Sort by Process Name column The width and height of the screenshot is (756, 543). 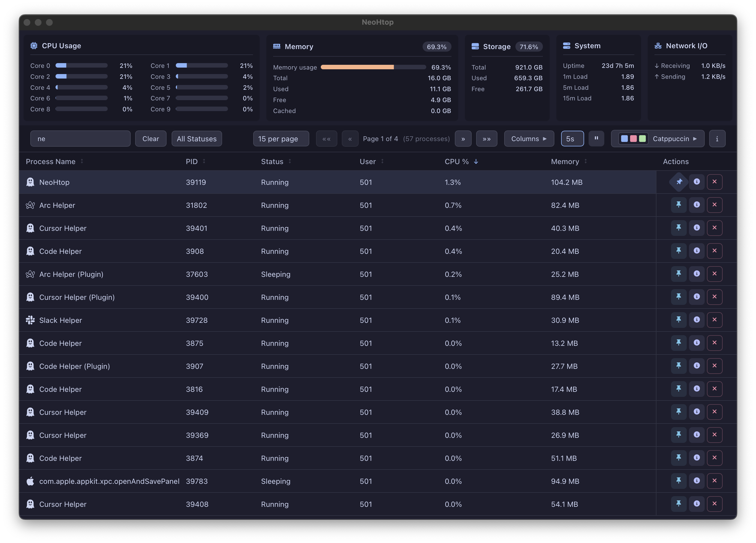55,161
